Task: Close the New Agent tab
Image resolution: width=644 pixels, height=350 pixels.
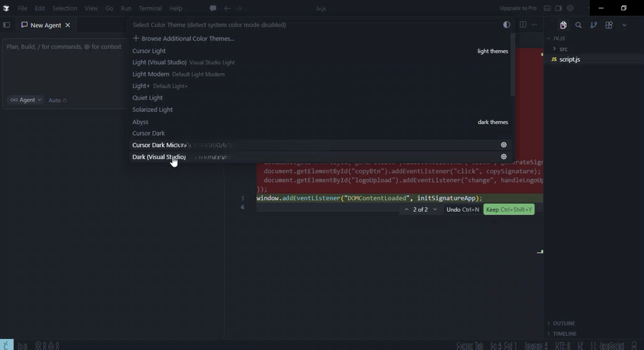Action: point(68,25)
